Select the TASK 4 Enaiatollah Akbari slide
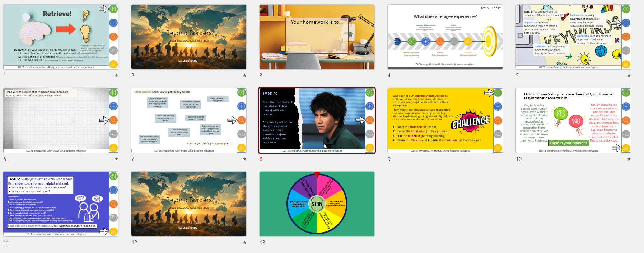The height and width of the screenshot is (253, 644). [x=317, y=120]
